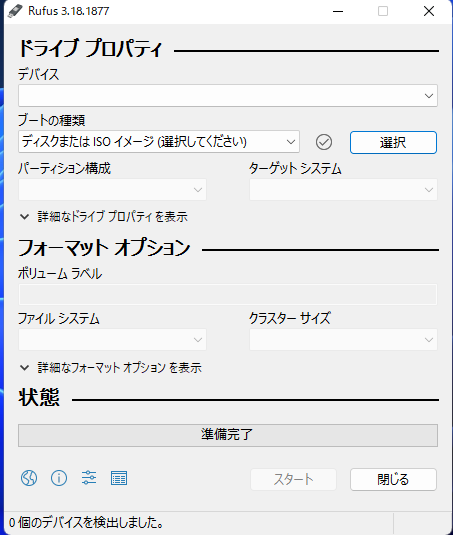
Task: Click the スタート button
Action: click(x=293, y=479)
